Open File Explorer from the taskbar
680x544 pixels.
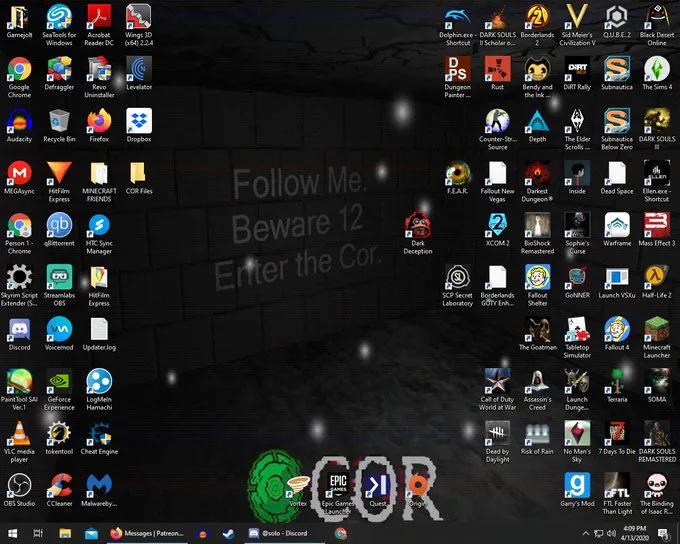[65, 533]
